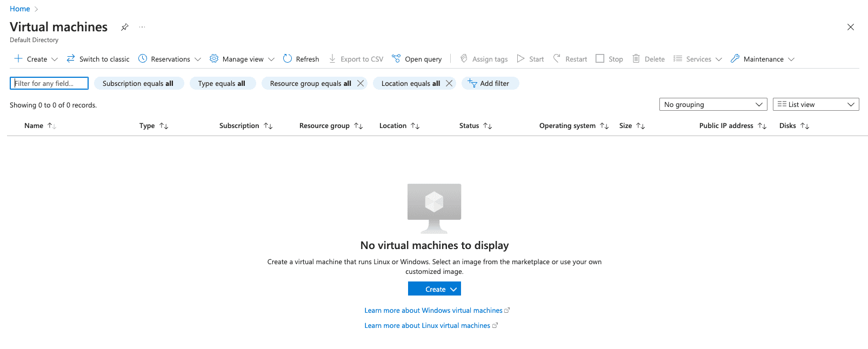Open the Services dropdown
868x349 pixels.
[x=698, y=59]
